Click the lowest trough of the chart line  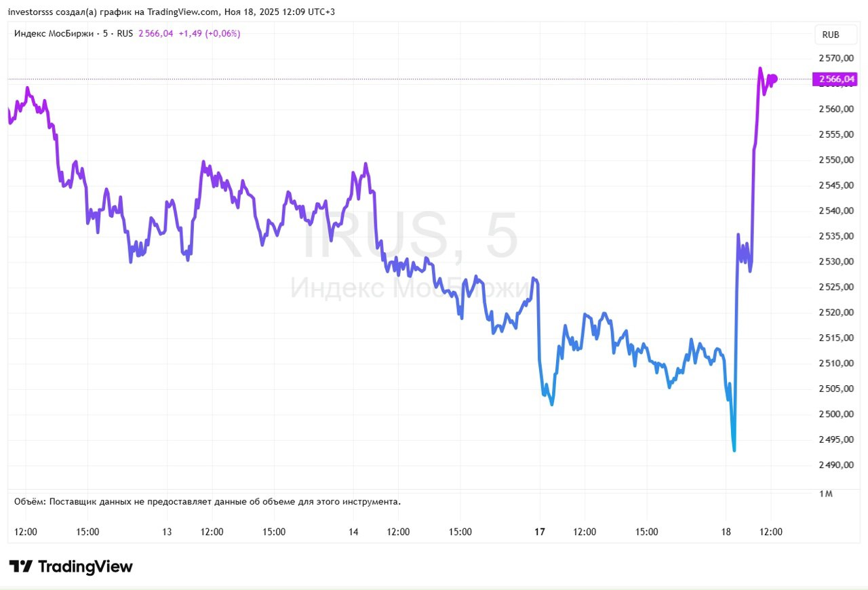tap(734, 450)
